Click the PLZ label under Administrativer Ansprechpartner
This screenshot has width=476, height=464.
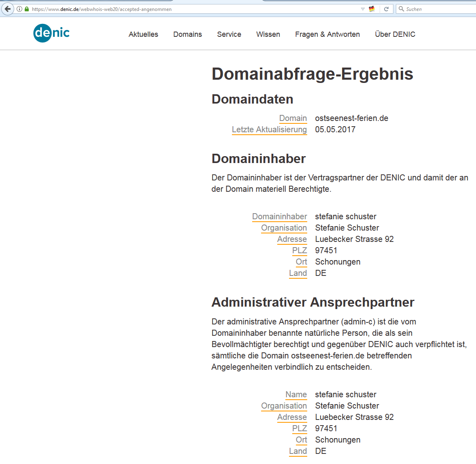(300, 428)
